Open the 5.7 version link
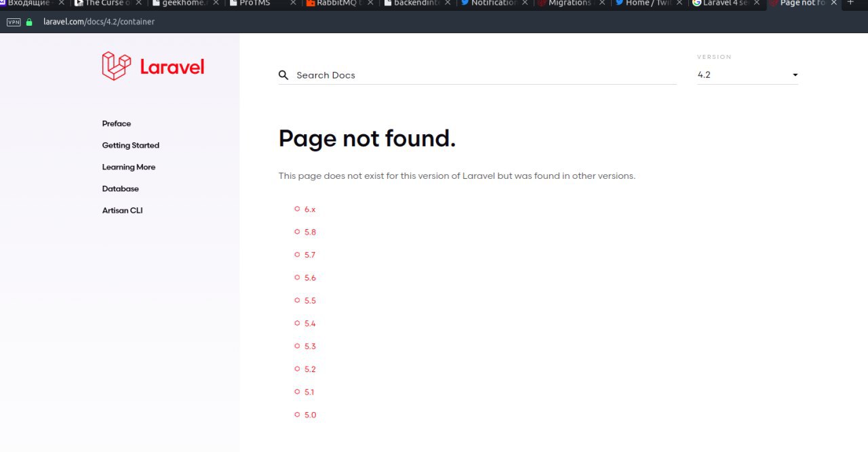Viewport: 868px width, 452px height. coord(310,255)
